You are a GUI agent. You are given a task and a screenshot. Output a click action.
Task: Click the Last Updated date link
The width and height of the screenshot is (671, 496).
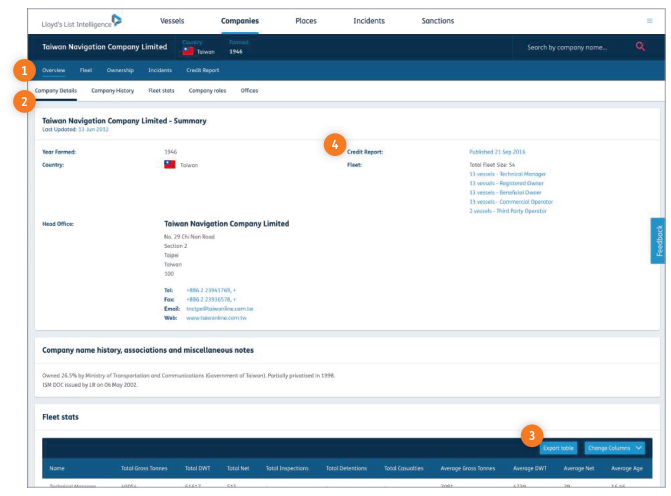point(93,129)
